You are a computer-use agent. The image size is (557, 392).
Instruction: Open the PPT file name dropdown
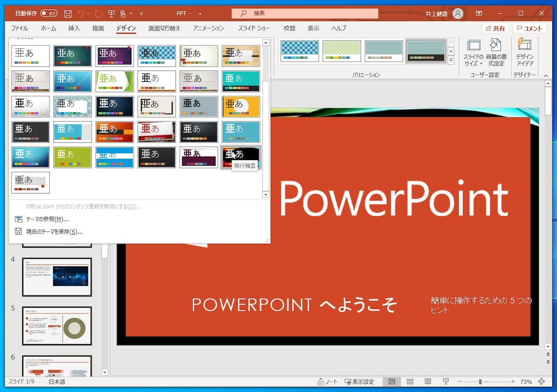coord(200,13)
